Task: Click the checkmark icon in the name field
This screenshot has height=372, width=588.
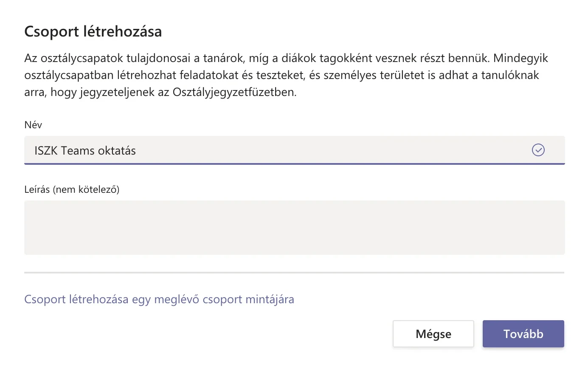Action: (538, 150)
